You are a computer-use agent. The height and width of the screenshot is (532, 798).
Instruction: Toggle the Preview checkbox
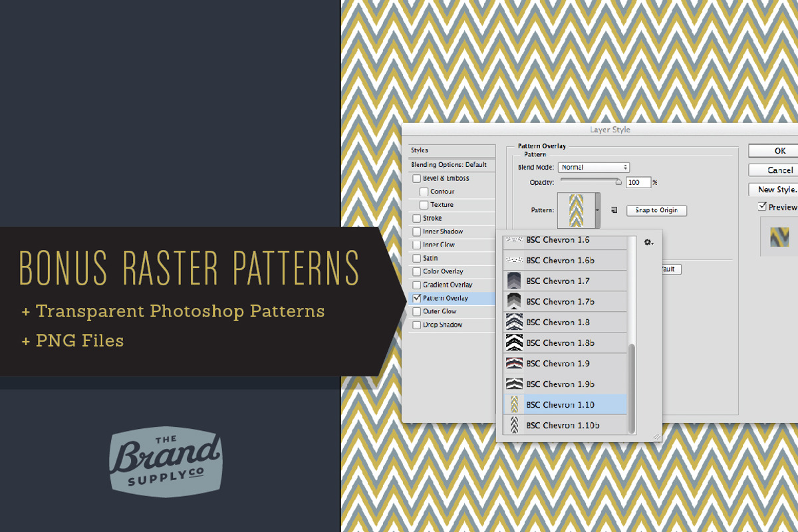pyautogui.click(x=763, y=207)
